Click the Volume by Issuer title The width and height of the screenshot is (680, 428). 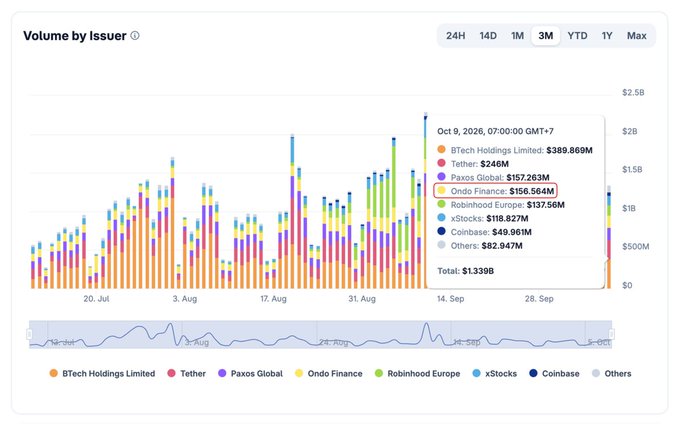[75, 36]
